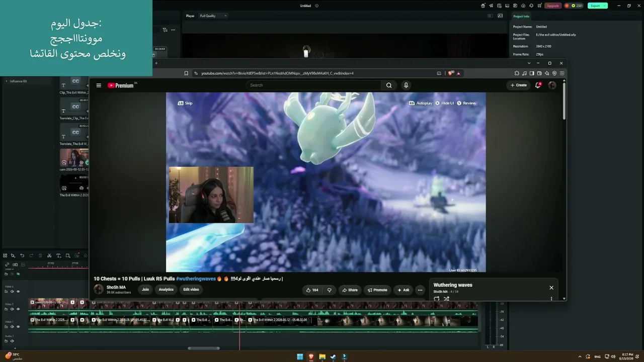Image resolution: width=644 pixels, height=362 pixels.
Task: Open the browser tab search chevron
Action: tap(529, 63)
